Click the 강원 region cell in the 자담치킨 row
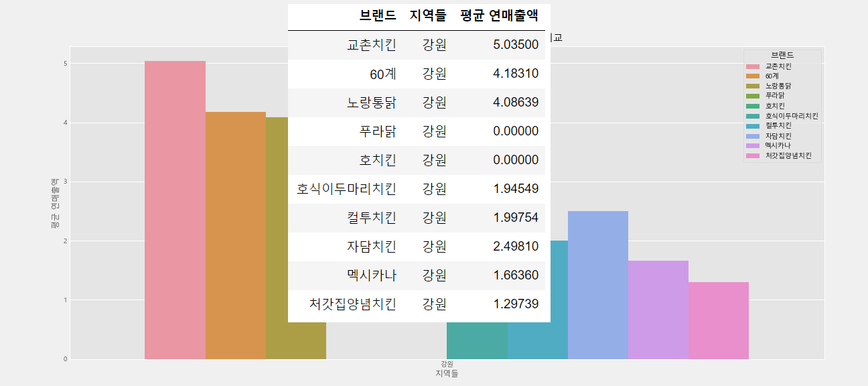Image resolution: width=868 pixels, height=386 pixels. (435, 247)
